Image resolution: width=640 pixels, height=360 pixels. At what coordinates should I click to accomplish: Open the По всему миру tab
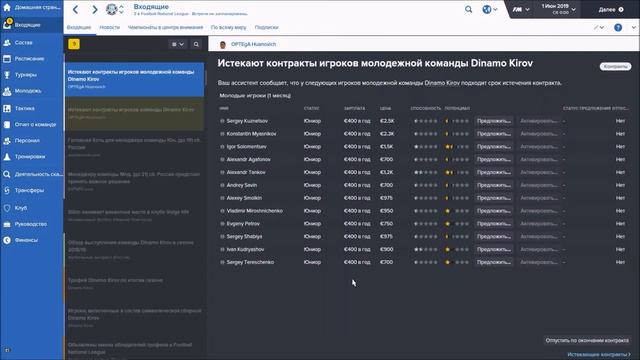229,27
